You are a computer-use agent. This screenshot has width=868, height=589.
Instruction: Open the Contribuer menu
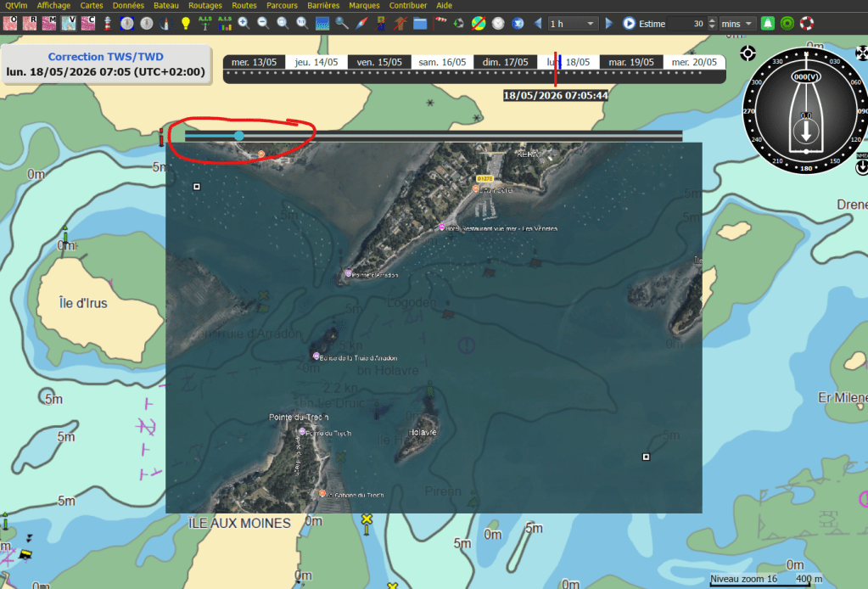pyautogui.click(x=408, y=6)
